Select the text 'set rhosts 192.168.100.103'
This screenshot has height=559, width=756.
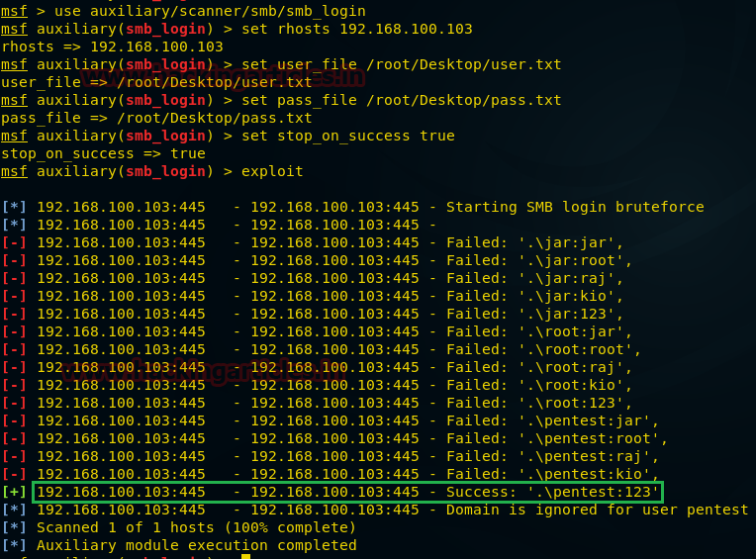(x=357, y=29)
